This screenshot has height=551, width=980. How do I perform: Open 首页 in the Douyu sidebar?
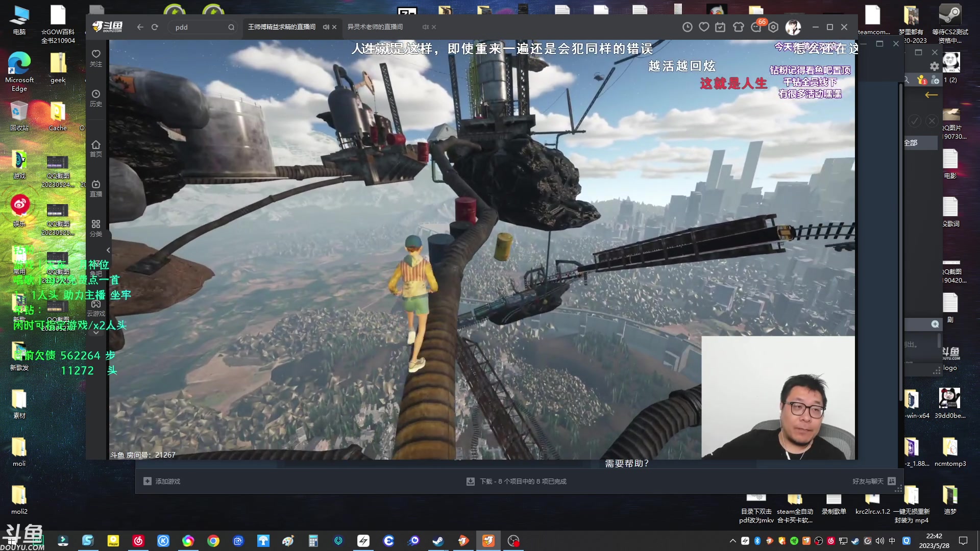(x=96, y=148)
